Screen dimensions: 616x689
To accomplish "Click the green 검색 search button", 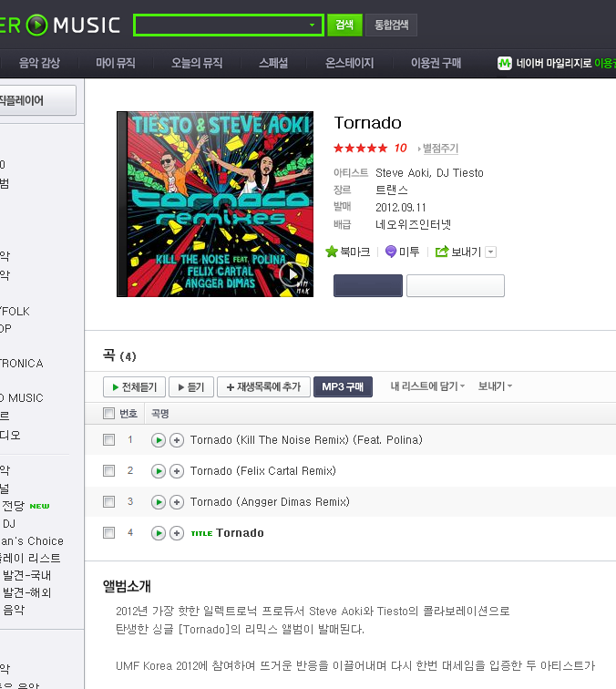I will point(345,25).
